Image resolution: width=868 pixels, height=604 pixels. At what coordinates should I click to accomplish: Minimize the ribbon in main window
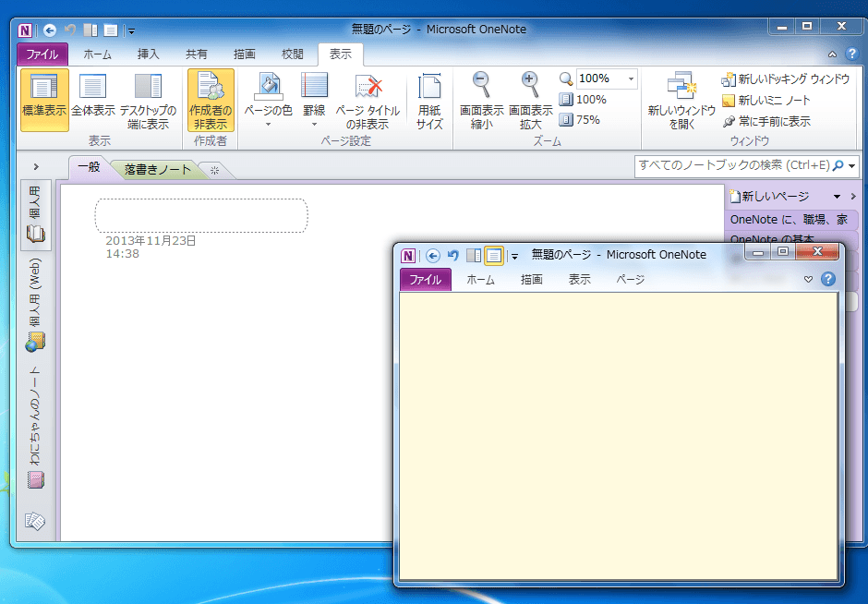pos(832,54)
